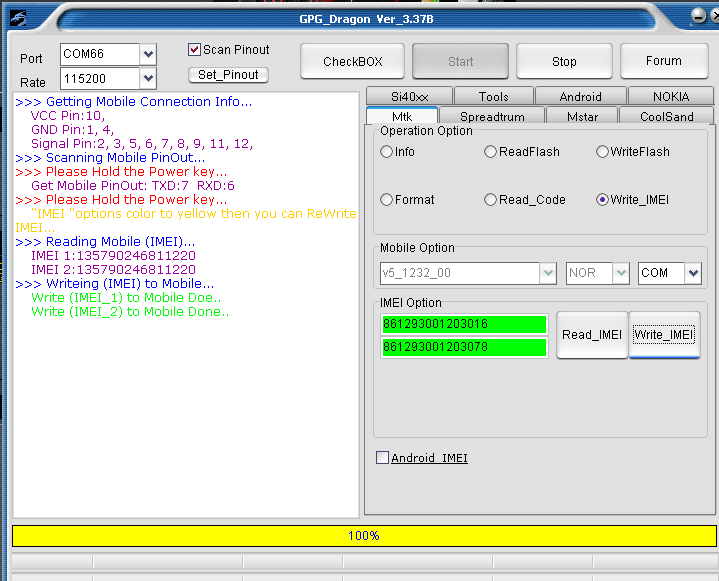The width and height of the screenshot is (719, 581).
Task: Switch to the Mstar tab
Action: click(582, 116)
